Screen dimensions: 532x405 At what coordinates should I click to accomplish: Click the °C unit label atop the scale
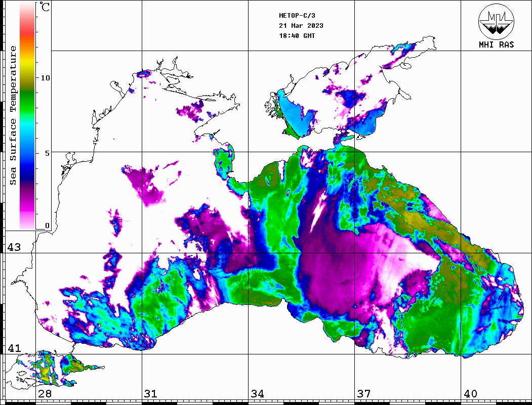(45, 8)
